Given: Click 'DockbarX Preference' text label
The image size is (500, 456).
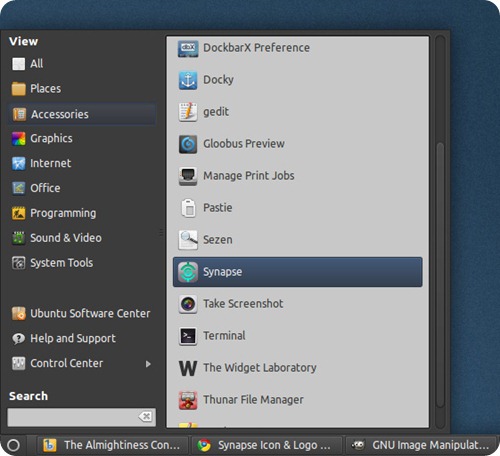Looking at the screenshot, I should 256,48.
